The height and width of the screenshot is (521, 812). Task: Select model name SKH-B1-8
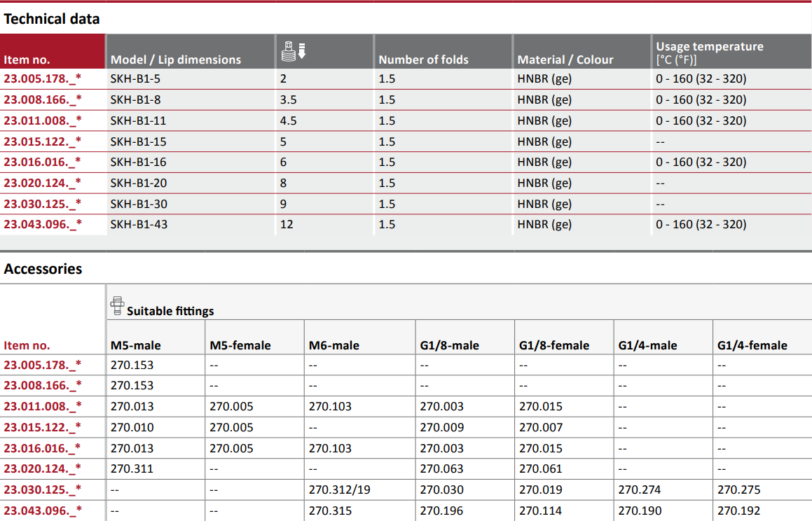[135, 99]
